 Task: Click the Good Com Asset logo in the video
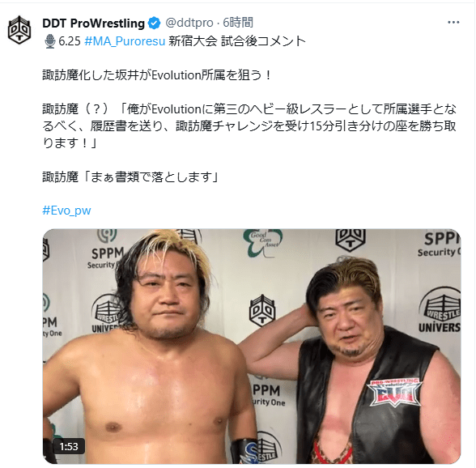tap(263, 242)
